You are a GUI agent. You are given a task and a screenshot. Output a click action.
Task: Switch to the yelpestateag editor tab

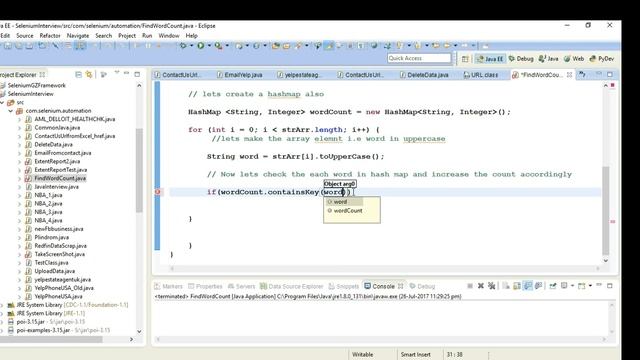[299, 75]
